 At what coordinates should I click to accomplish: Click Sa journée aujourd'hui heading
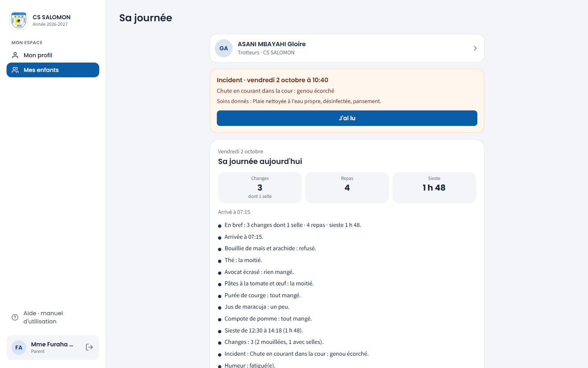[x=260, y=162]
